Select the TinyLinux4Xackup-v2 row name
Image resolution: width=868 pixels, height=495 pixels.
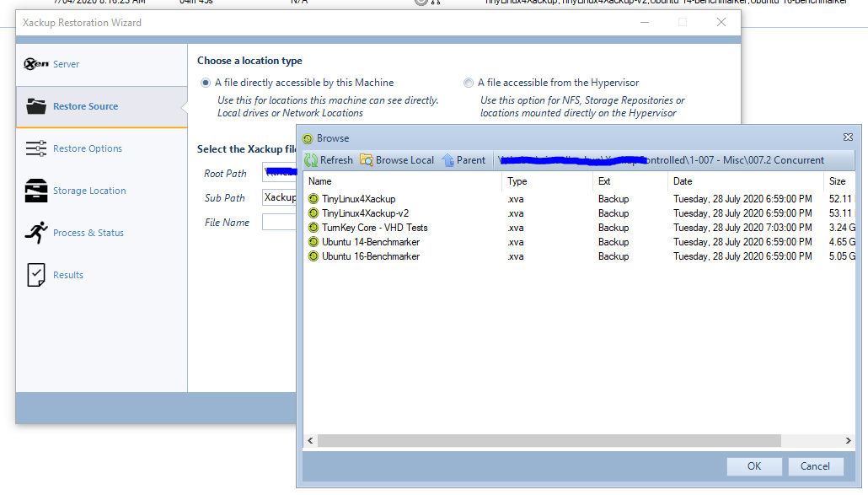point(366,213)
